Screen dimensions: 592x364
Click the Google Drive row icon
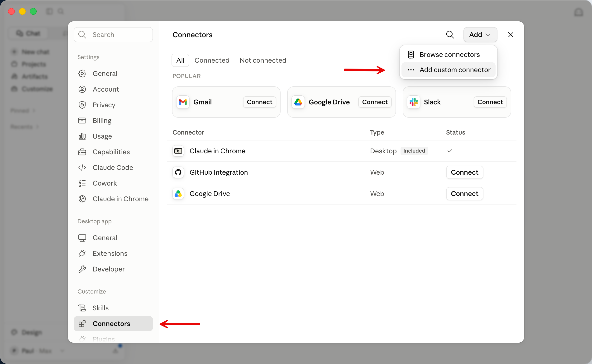(178, 194)
